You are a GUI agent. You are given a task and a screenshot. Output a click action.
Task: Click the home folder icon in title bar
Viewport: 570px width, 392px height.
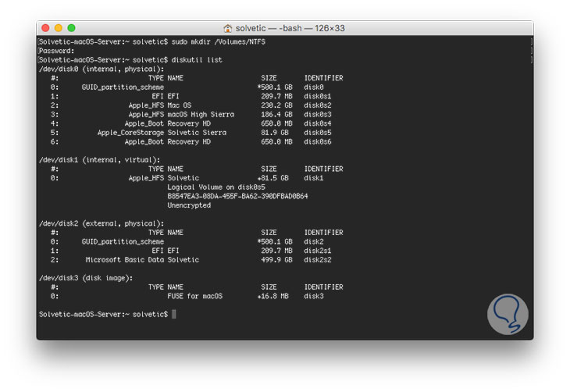[227, 28]
